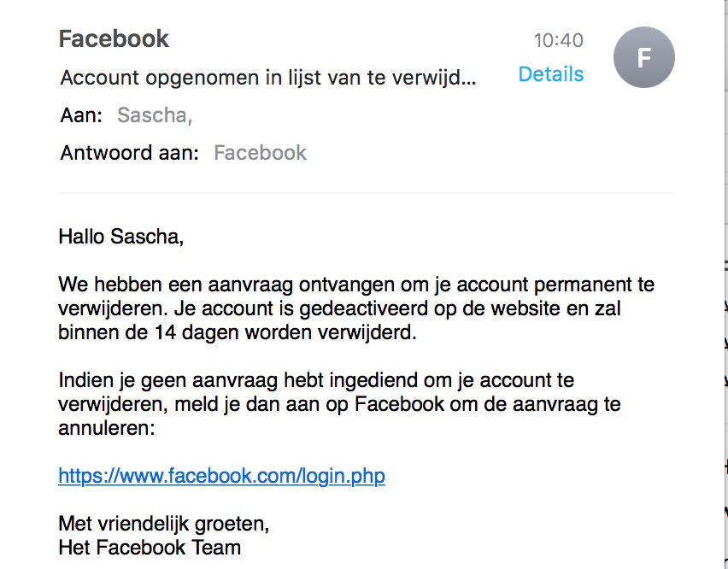Click the subject "Account opgenomen in lijst"

tap(268, 78)
